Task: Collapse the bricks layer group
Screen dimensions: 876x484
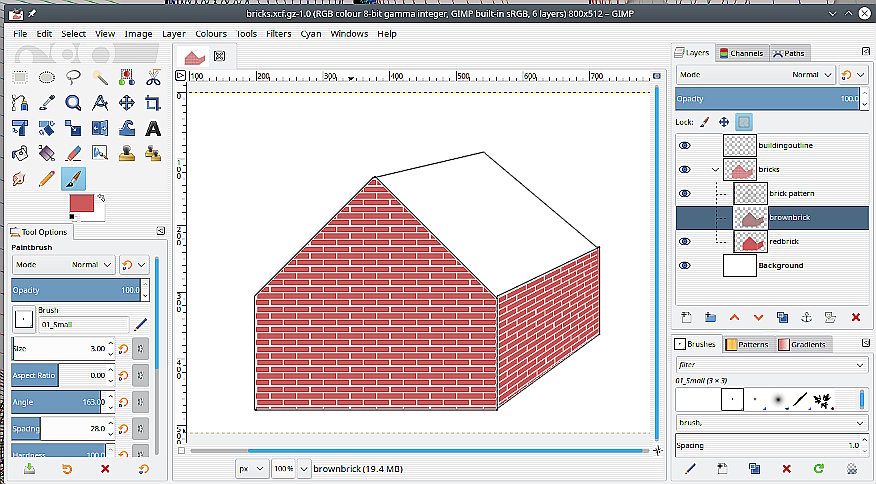Action: click(715, 170)
